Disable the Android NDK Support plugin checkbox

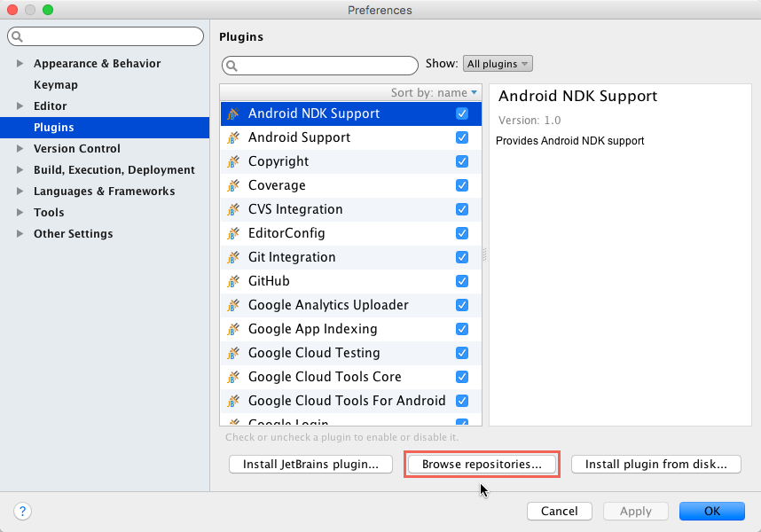pos(462,113)
